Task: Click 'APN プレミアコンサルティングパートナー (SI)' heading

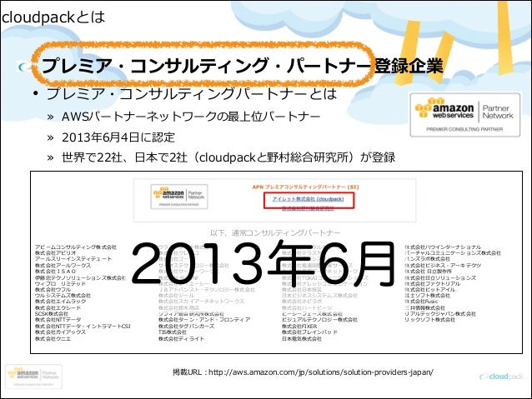Action: (305, 187)
